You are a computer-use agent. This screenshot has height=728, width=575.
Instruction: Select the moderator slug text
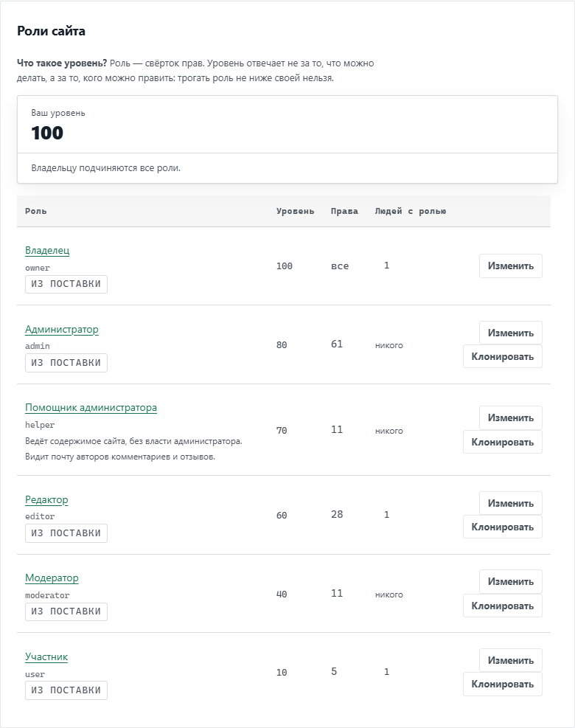coord(47,595)
